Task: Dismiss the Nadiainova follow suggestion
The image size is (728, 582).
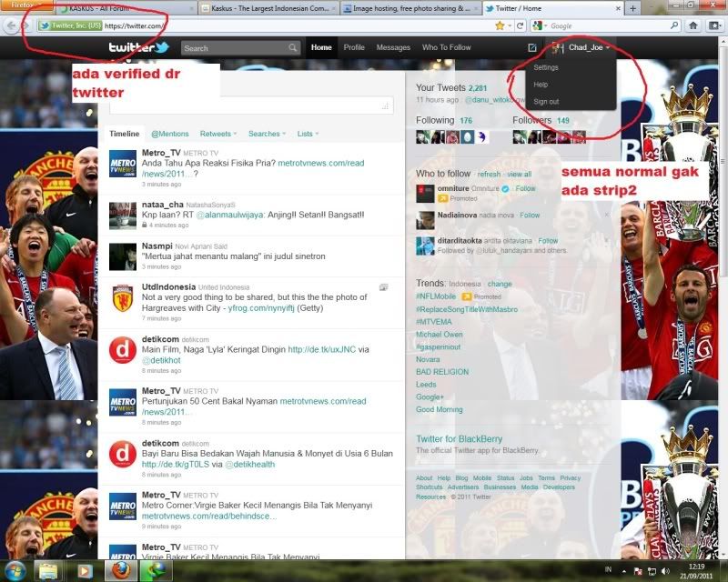Action: 607,215
